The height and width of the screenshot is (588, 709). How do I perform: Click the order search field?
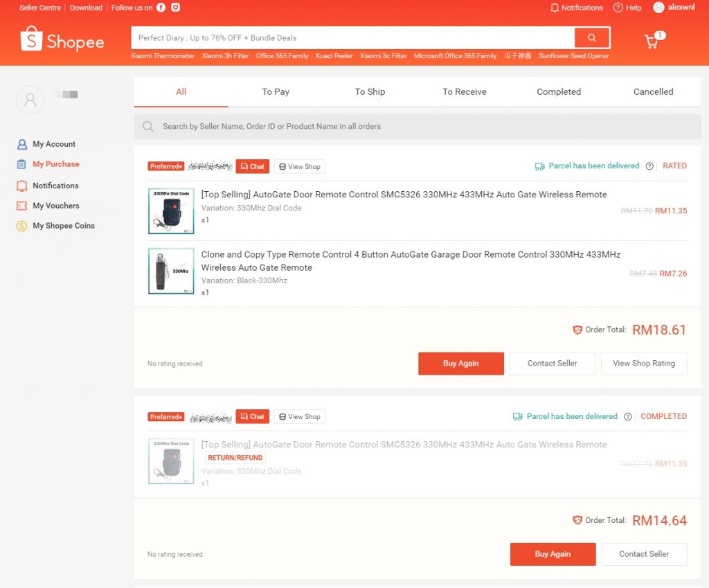[x=415, y=127]
